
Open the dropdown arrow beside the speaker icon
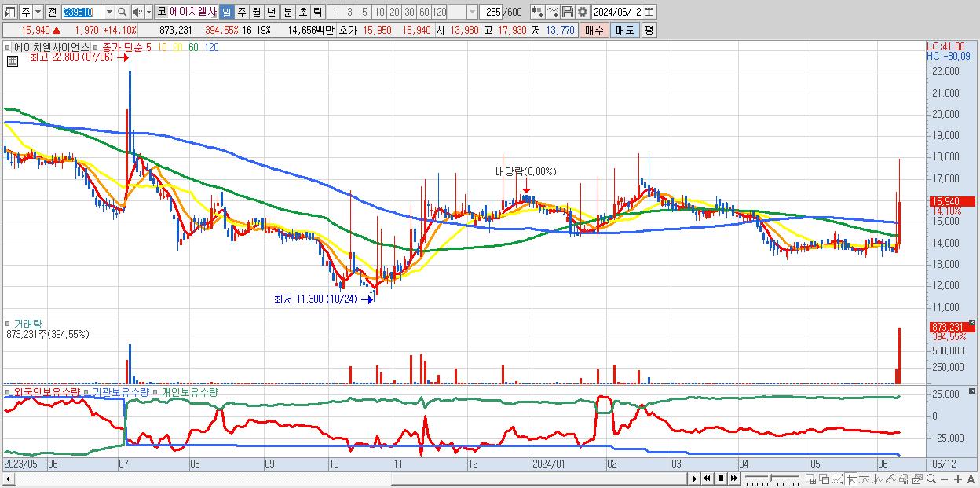pos(149,12)
